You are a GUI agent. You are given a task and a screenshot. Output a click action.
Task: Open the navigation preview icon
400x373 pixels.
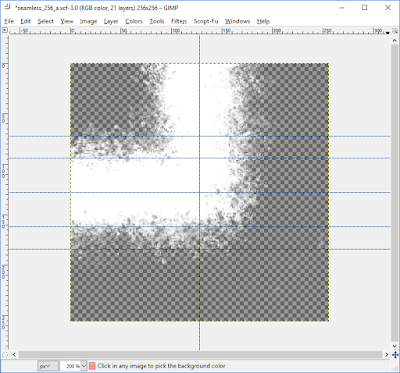click(394, 355)
